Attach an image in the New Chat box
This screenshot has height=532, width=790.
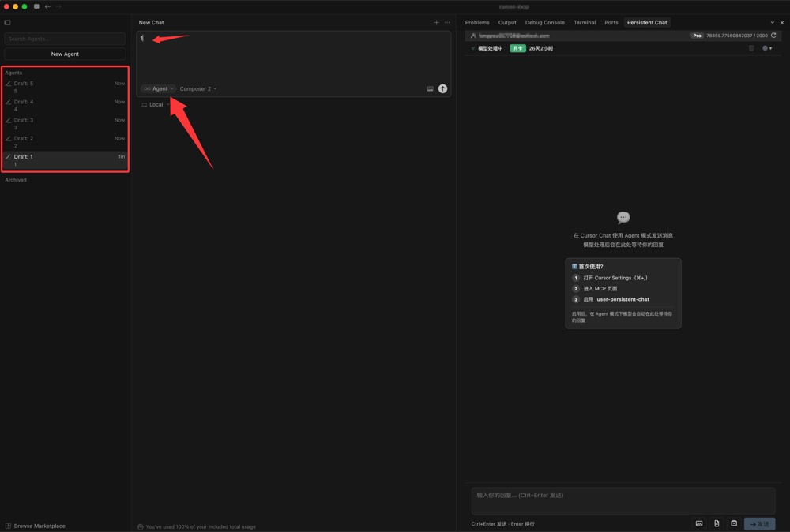tap(430, 89)
